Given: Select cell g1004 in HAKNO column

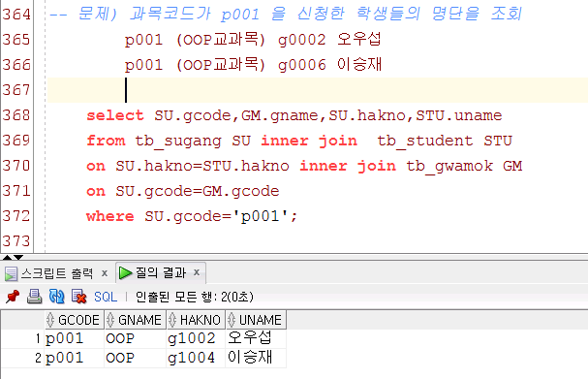Looking at the screenshot, I should pyautogui.click(x=196, y=358).
